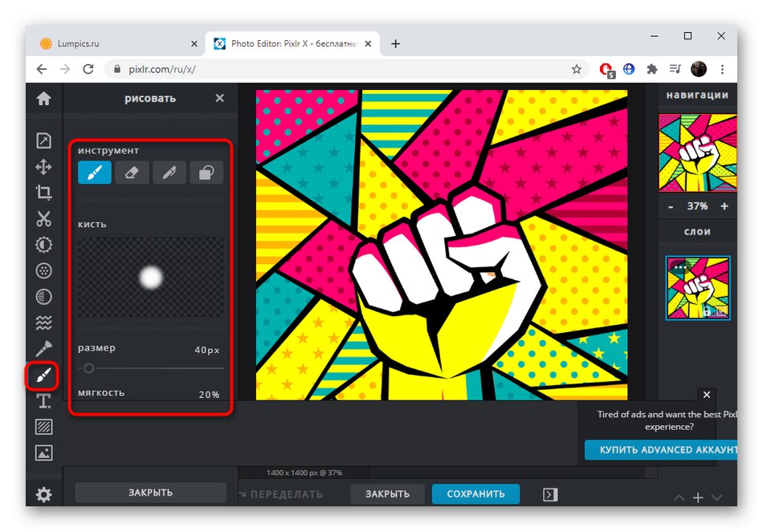Screen dimensions: 763x532
Task: Open the Liquify waves tool
Action: pos(43,323)
